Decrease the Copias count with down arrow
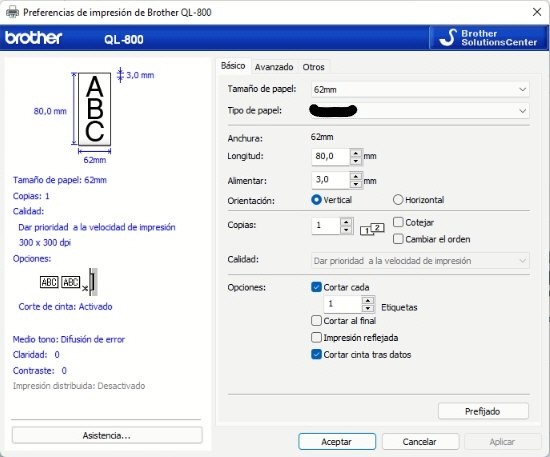Image resolution: width=550 pixels, height=457 pixels. click(x=346, y=230)
